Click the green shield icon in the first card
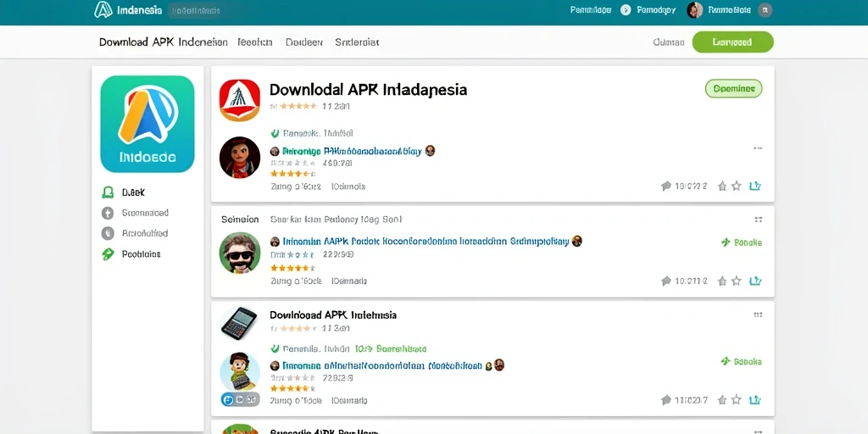Screen dimensions: 868x434 coord(275,133)
